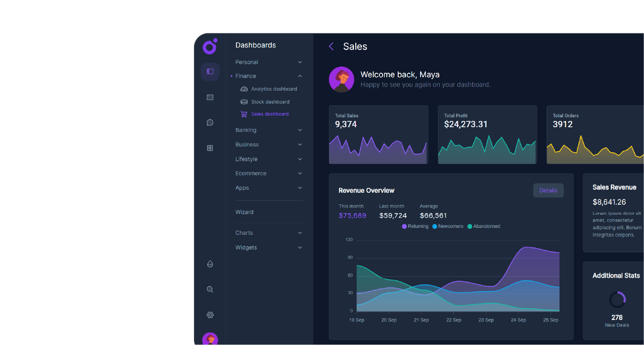Click the purple app logo icon
This screenshot has height=345, width=644.
pos(210,46)
